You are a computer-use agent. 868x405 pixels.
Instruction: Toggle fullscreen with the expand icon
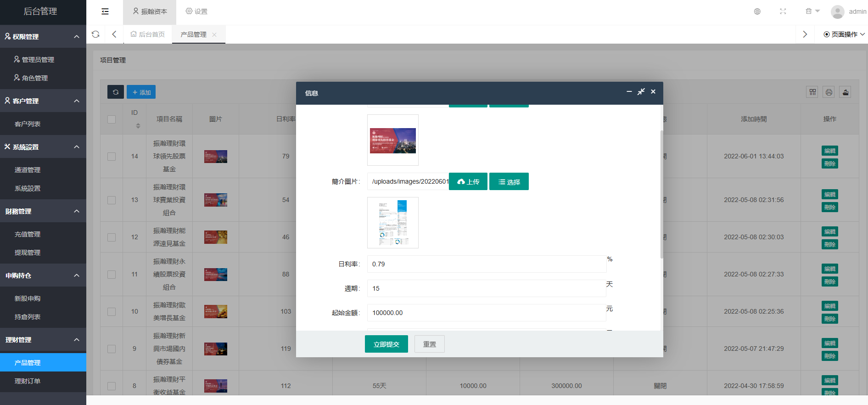[x=783, y=11]
